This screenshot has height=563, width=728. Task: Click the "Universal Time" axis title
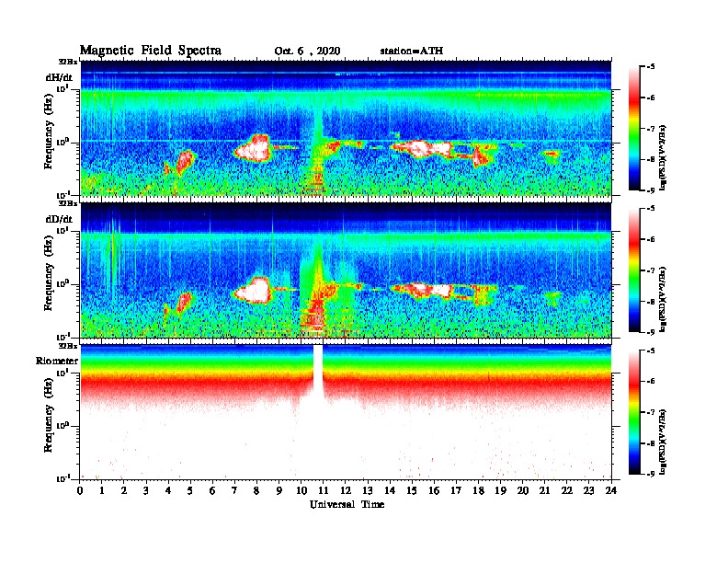pyautogui.click(x=347, y=504)
